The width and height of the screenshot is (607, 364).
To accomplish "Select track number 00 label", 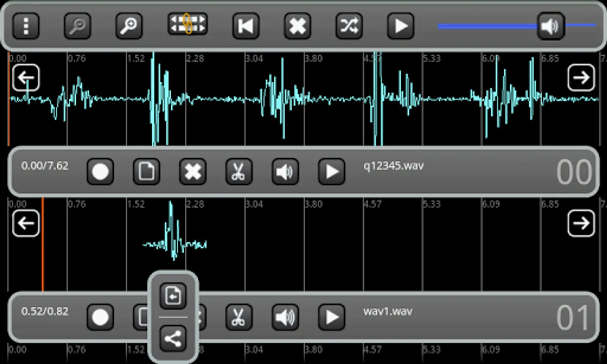I will tap(574, 172).
